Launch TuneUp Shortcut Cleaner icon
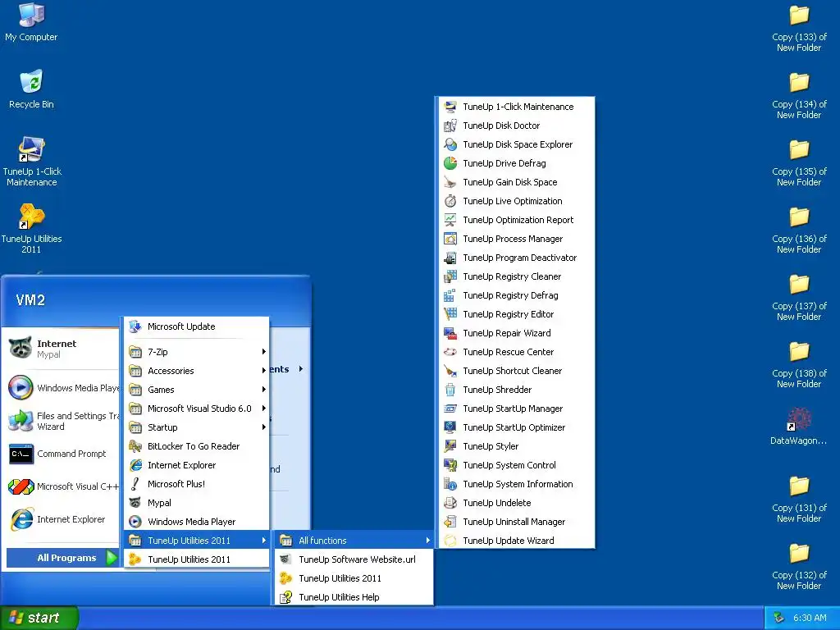 pyautogui.click(x=450, y=371)
